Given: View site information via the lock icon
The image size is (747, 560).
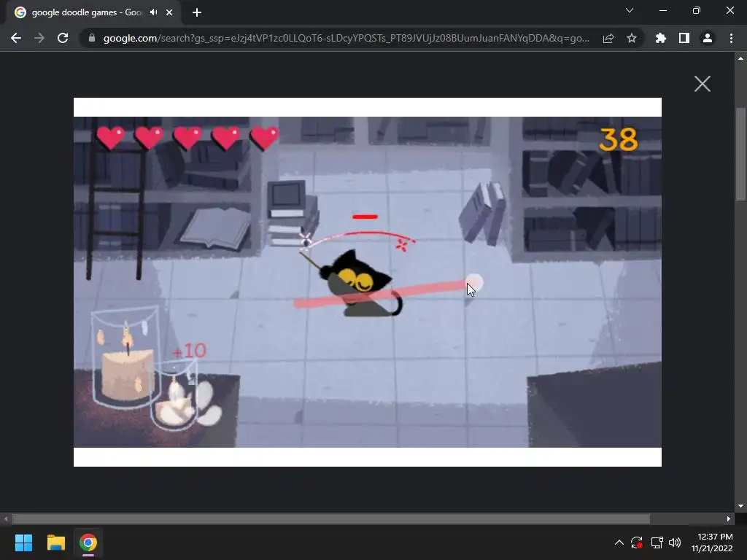Looking at the screenshot, I should (92, 38).
